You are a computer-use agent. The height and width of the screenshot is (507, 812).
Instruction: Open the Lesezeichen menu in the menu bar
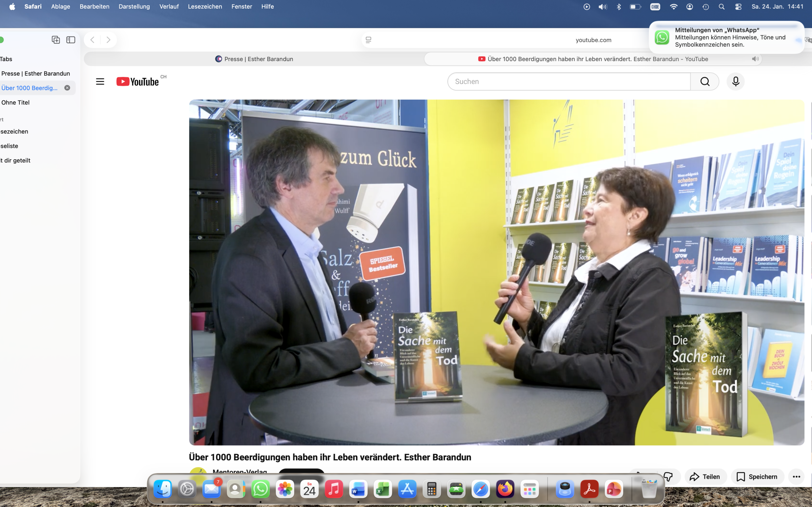point(205,7)
